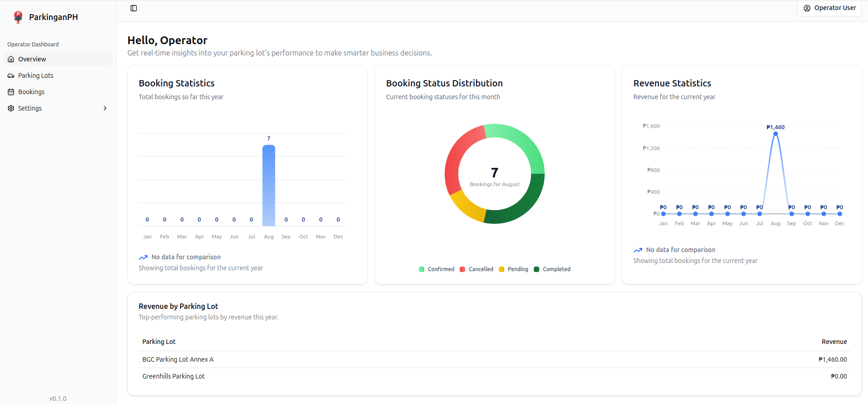Open the Operator User menu
Viewport: 868px width, 404px height.
(830, 8)
